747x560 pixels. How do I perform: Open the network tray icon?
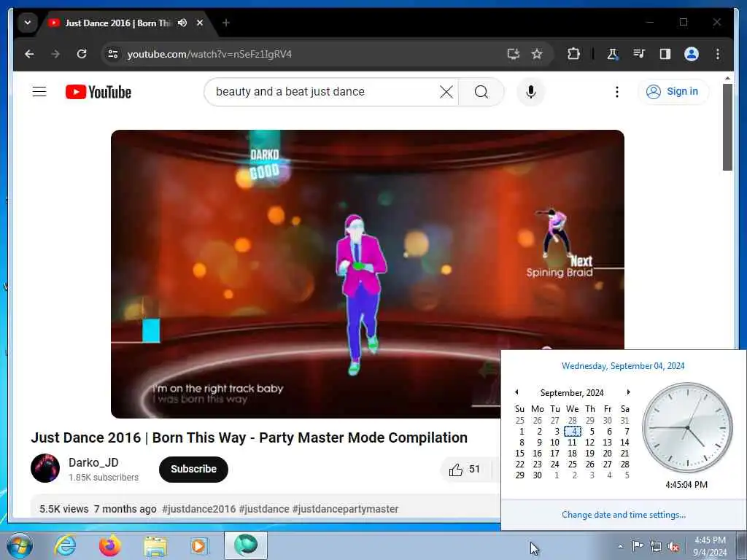tap(656, 546)
